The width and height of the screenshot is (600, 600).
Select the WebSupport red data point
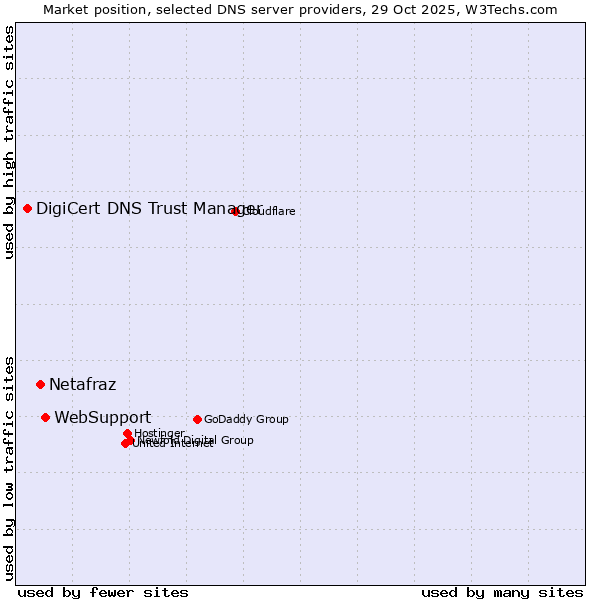click(46, 417)
